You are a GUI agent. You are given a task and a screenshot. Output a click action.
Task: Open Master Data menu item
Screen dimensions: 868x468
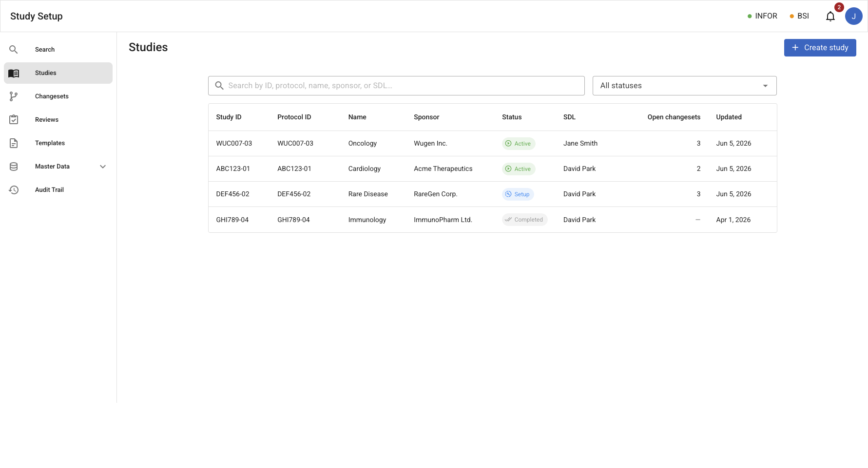point(58,167)
